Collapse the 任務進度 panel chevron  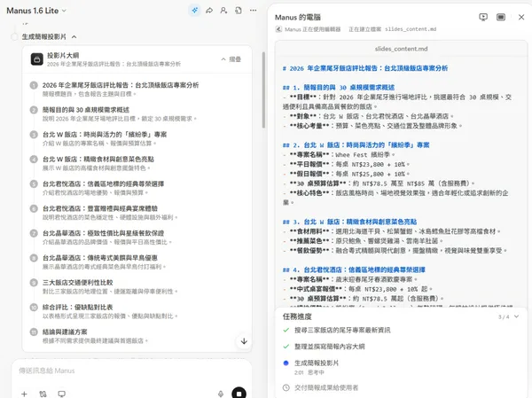[516, 316]
